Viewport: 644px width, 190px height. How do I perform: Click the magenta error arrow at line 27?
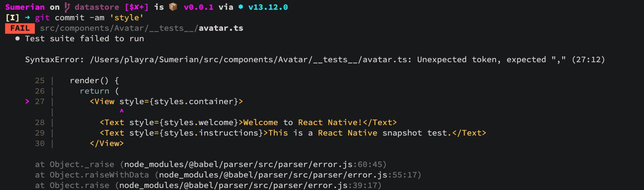tap(27, 102)
